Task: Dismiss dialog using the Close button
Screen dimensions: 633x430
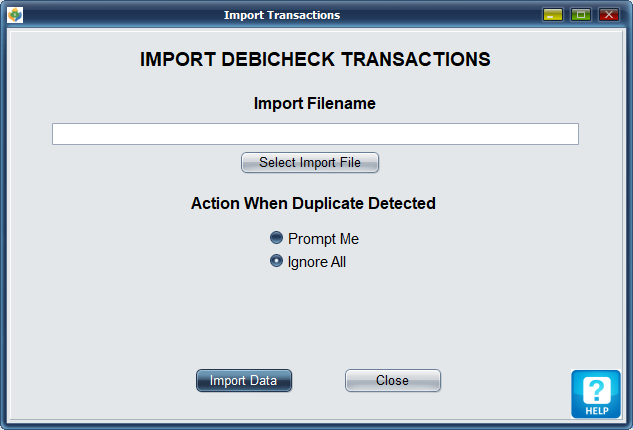Action: (392, 380)
